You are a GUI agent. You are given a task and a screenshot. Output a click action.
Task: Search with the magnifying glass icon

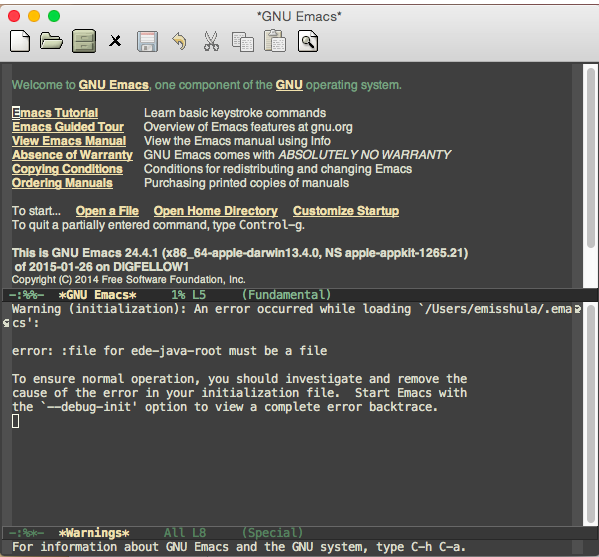tap(308, 41)
